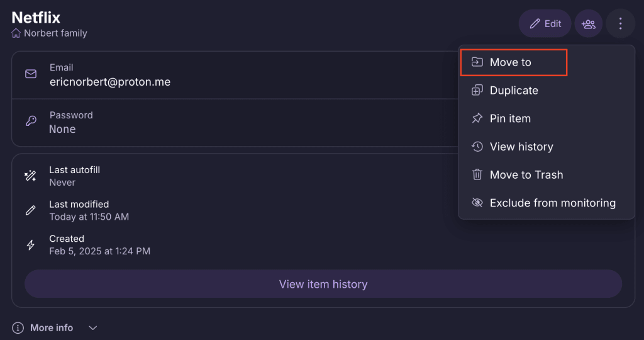Click the lightning bolt Created icon

point(30,245)
